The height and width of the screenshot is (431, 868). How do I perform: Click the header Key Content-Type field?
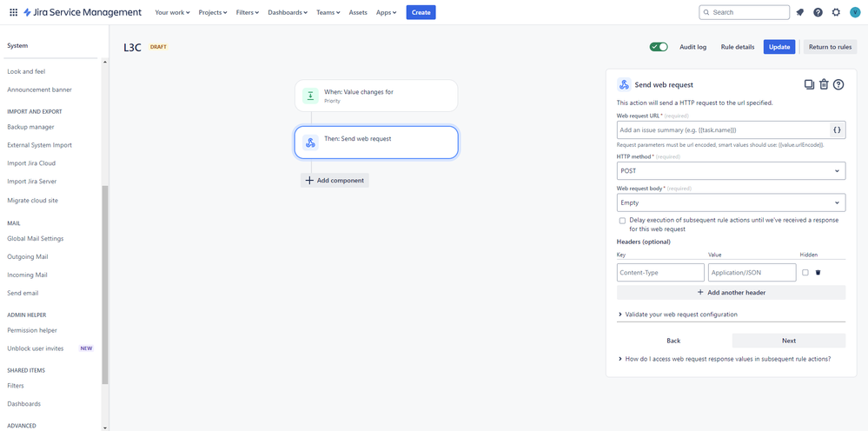[660, 272]
